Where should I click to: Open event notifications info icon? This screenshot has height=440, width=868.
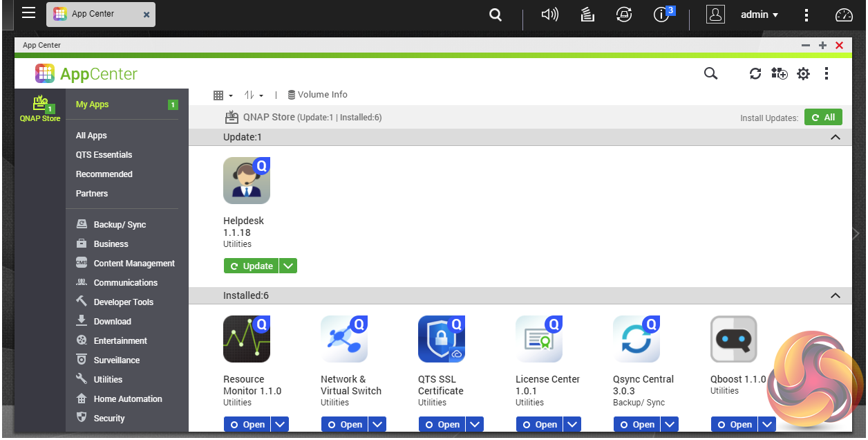(661, 15)
